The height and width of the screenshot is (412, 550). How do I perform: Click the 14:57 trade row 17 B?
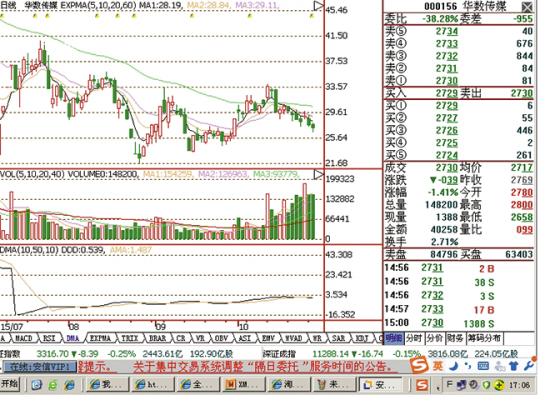point(440,309)
